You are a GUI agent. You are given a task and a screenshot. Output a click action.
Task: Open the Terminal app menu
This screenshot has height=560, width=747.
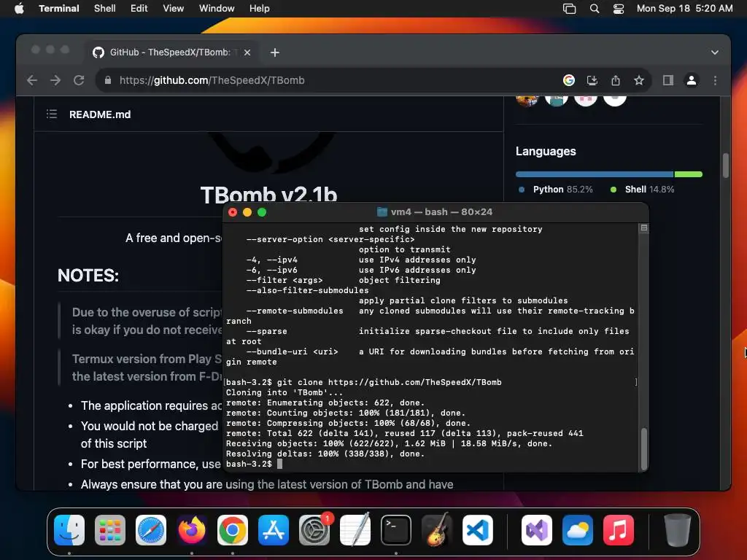(59, 9)
